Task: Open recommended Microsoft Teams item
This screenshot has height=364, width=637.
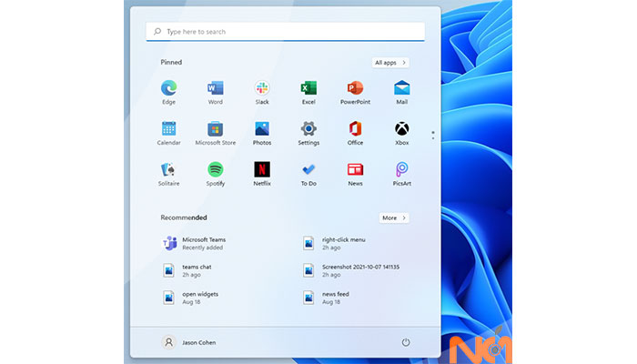Action: coord(194,243)
